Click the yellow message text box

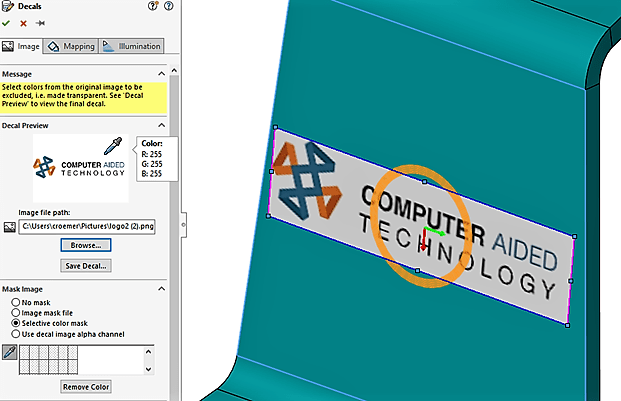pos(84,98)
